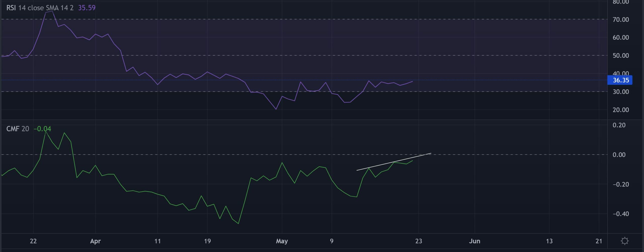Click the purple RSI value 35.59

pyautogui.click(x=87, y=8)
